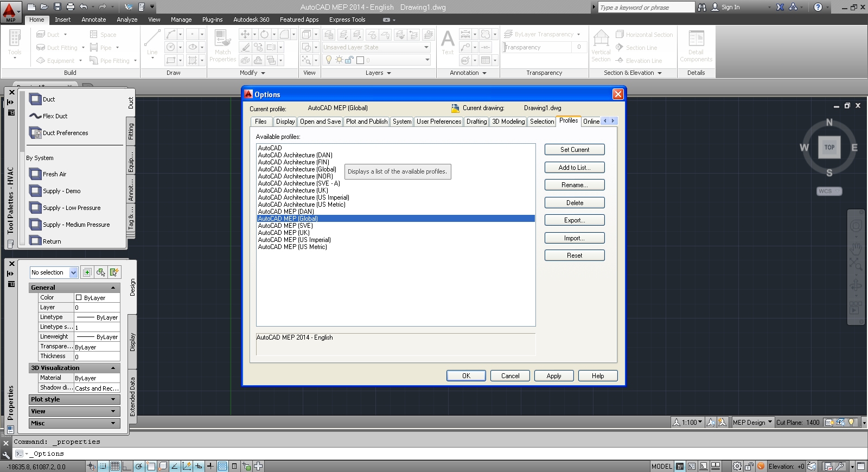The height and width of the screenshot is (472, 868).
Task: Open the MEP Design display configuration dropdown
Action: tap(752, 422)
